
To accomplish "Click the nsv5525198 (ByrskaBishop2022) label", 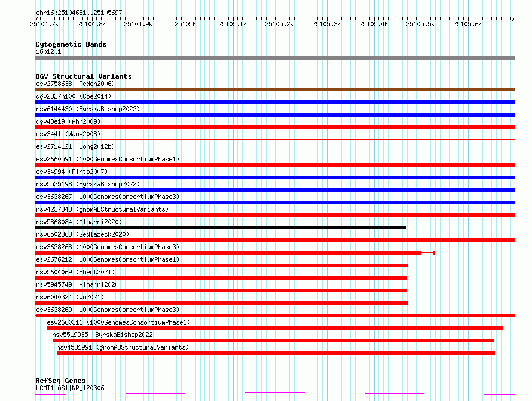I will [x=88, y=184].
